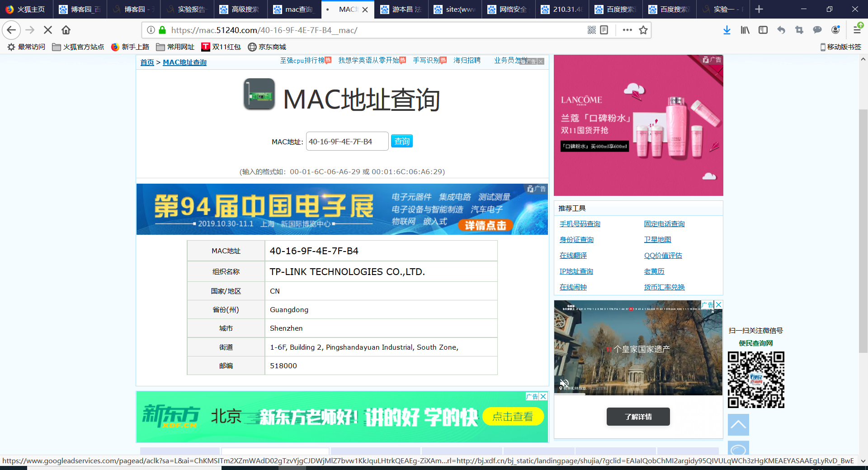868x470 pixels.
Task: Open the 老黄历 tool link
Action: coord(654,271)
